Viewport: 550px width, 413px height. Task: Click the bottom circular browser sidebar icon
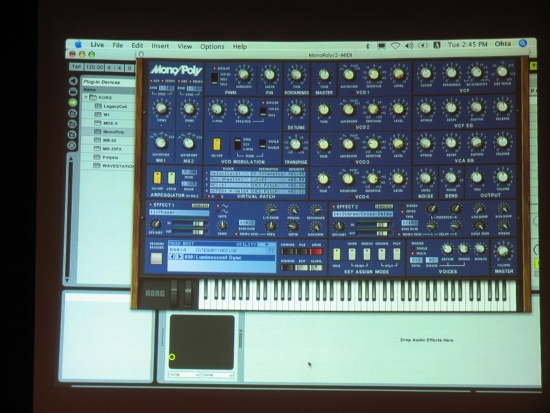coord(72,145)
